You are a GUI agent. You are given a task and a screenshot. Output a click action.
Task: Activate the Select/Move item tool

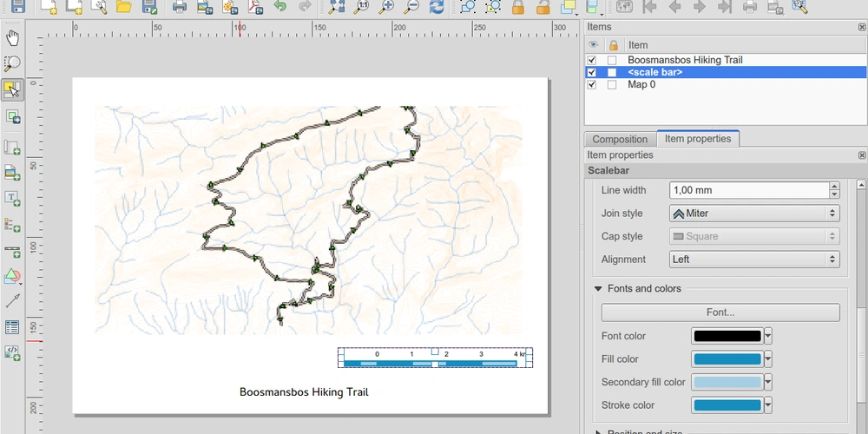[x=12, y=89]
